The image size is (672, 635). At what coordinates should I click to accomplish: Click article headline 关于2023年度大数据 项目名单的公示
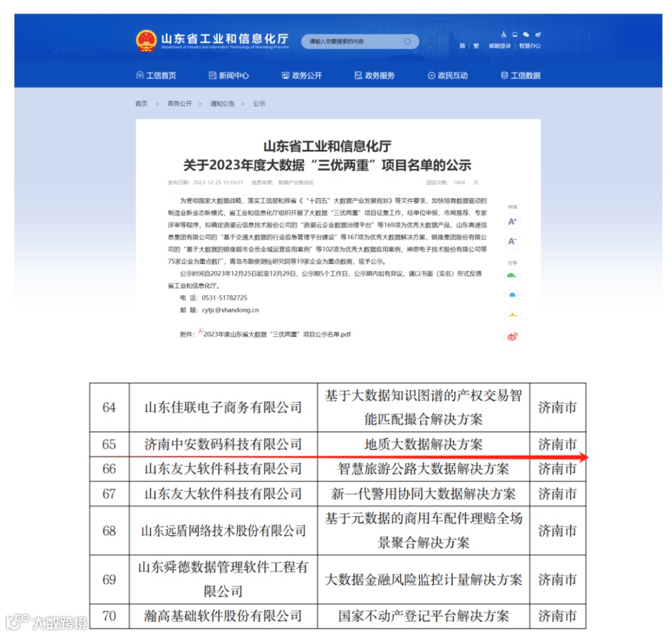[327, 165]
